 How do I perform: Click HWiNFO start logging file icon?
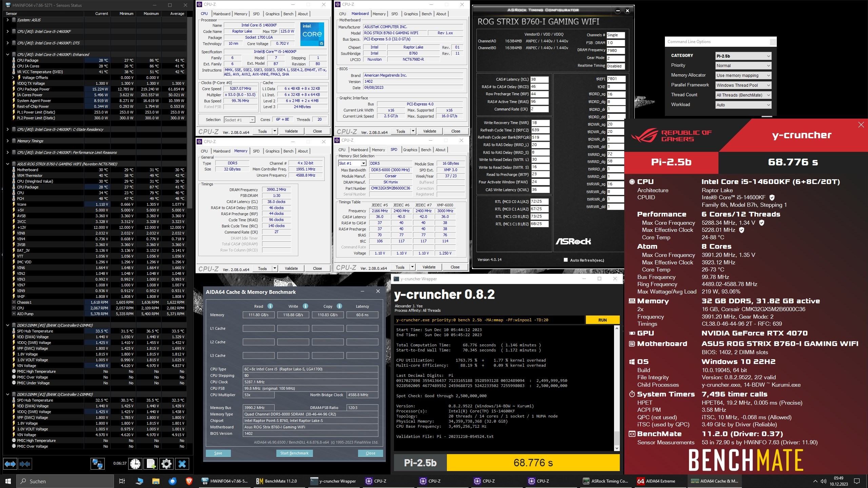tap(151, 464)
